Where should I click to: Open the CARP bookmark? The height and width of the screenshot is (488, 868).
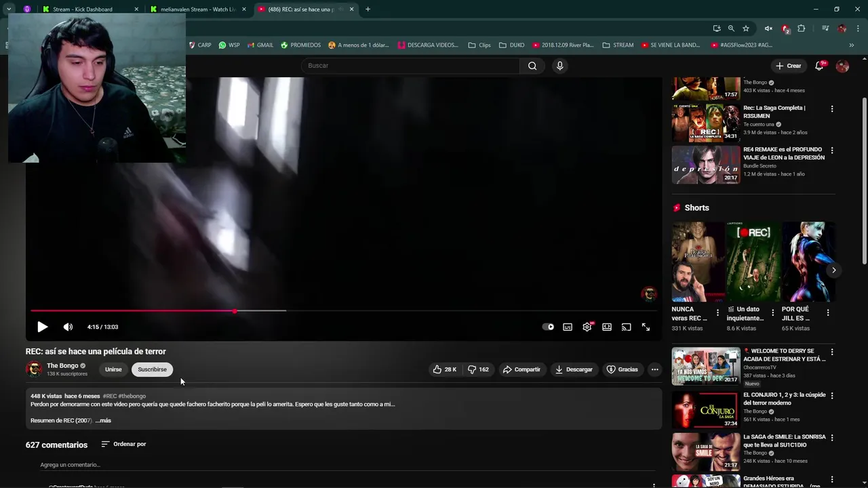point(200,45)
